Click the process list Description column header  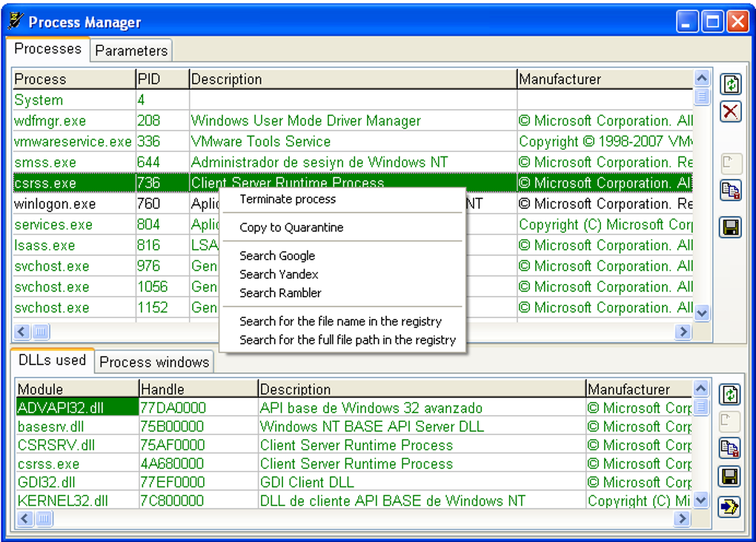(353, 79)
